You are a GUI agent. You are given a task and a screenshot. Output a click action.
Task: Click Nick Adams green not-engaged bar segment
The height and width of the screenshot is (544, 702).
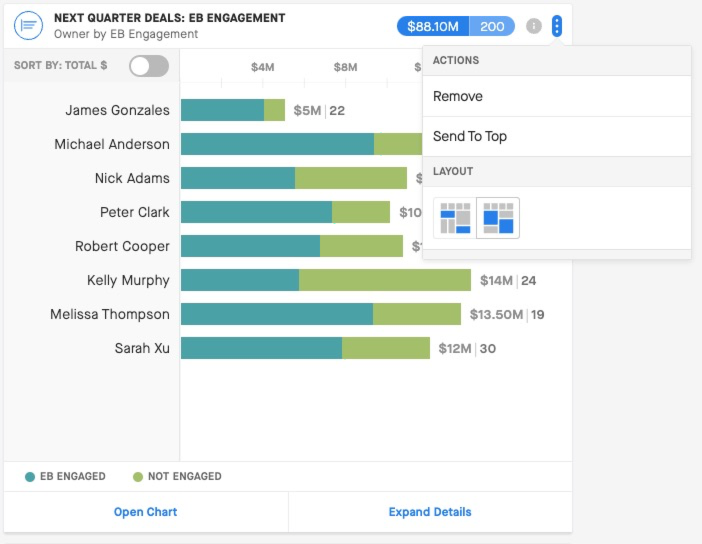coord(351,178)
